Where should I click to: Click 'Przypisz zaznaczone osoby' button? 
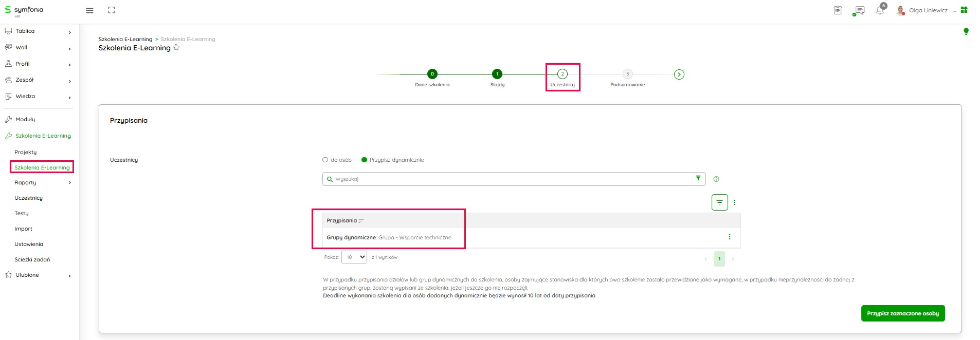click(902, 313)
